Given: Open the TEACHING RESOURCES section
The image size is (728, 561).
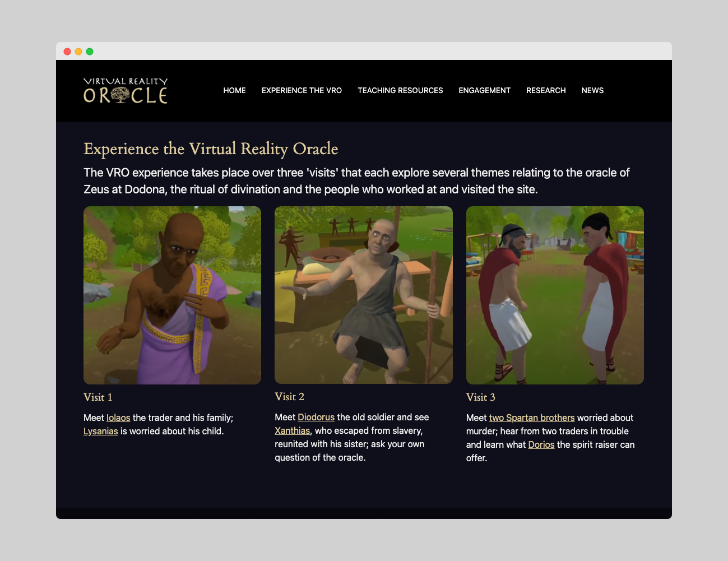Looking at the screenshot, I should click(x=400, y=90).
